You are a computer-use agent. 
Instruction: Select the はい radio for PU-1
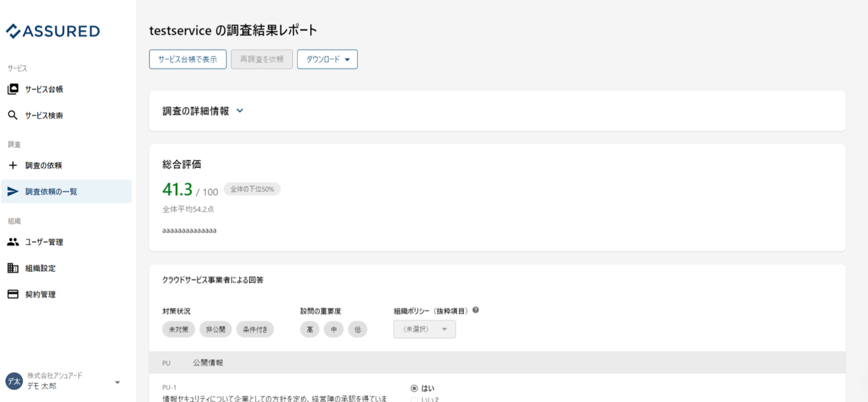pos(414,388)
